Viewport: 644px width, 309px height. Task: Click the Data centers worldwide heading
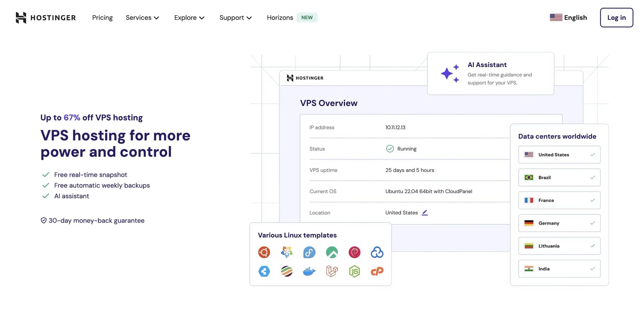tap(557, 136)
